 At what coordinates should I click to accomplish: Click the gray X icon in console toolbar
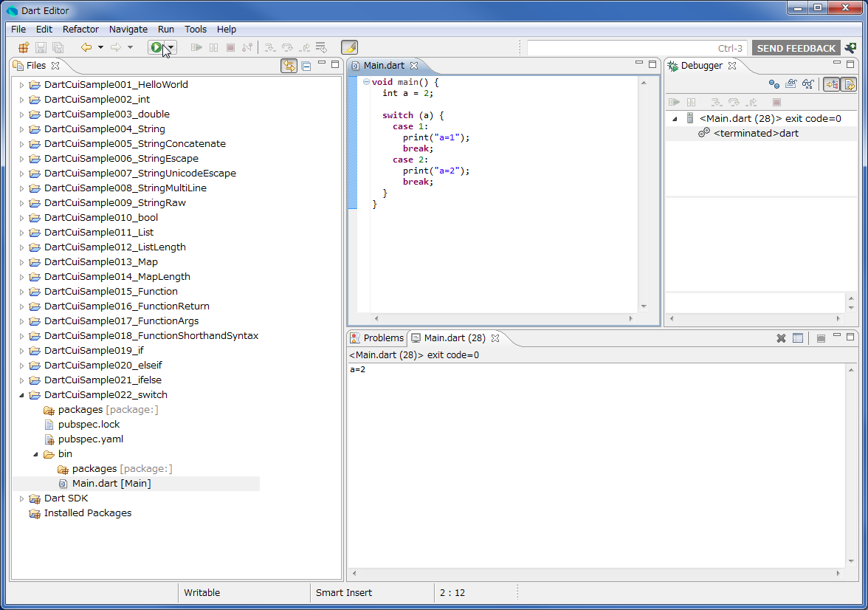pos(781,338)
